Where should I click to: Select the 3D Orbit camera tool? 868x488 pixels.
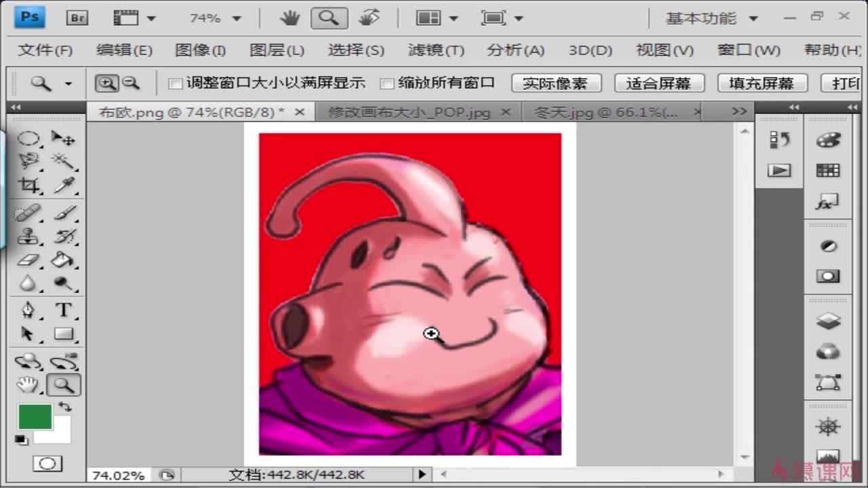[64, 361]
